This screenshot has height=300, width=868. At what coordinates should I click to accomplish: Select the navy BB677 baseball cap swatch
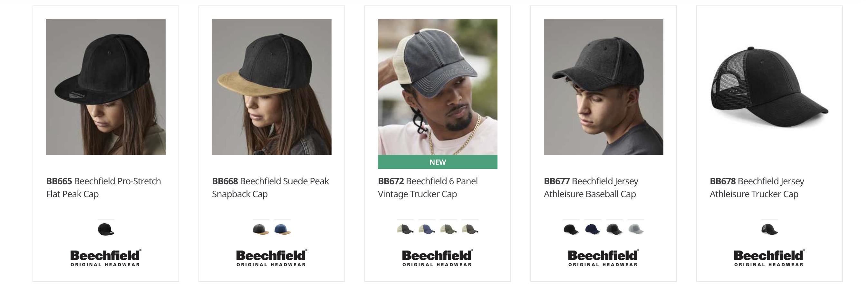[x=593, y=229]
